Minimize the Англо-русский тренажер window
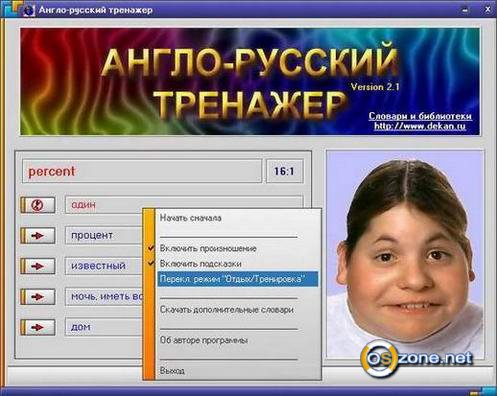497x396 pixels. point(465,10)
